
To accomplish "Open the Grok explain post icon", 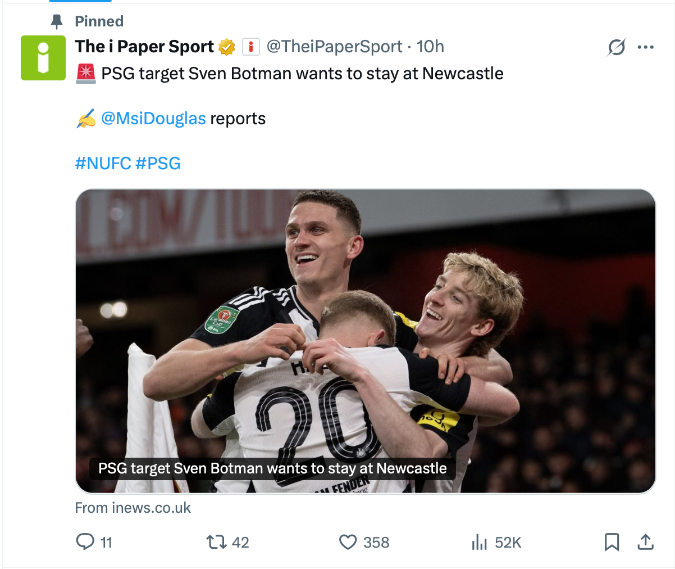I will [x=617, y=47].
